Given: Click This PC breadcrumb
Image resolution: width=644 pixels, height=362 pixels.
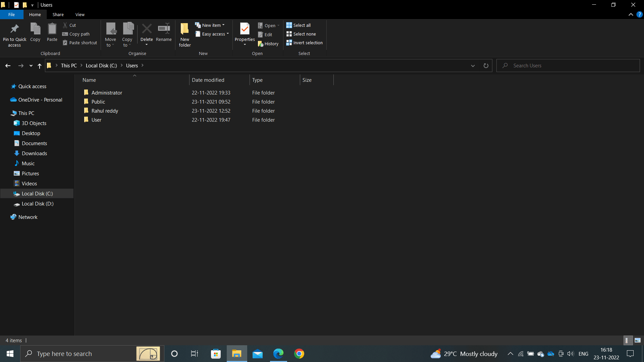Looking at the screenshot, I should (x=69, y=65).
